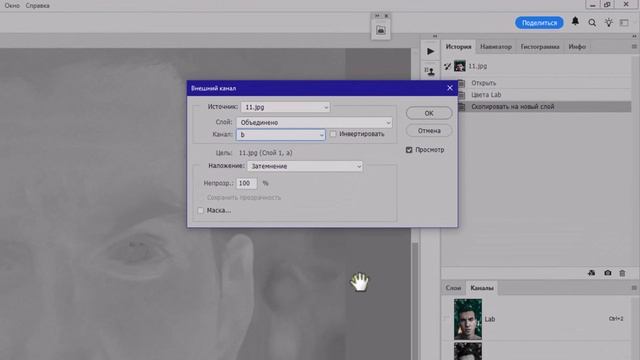
Task: Select the 11.jpg snapshot thumbnail in History
Action: tap(460, 66)
